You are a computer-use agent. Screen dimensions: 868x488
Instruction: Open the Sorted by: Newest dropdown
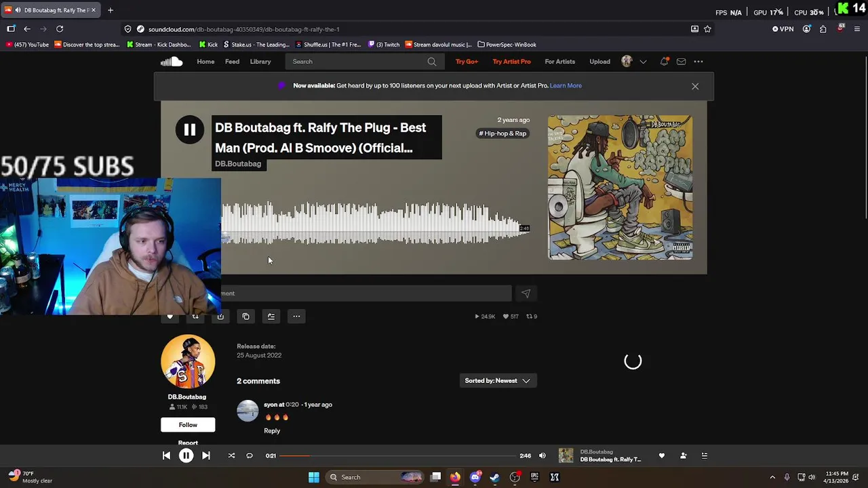[498, 381]
